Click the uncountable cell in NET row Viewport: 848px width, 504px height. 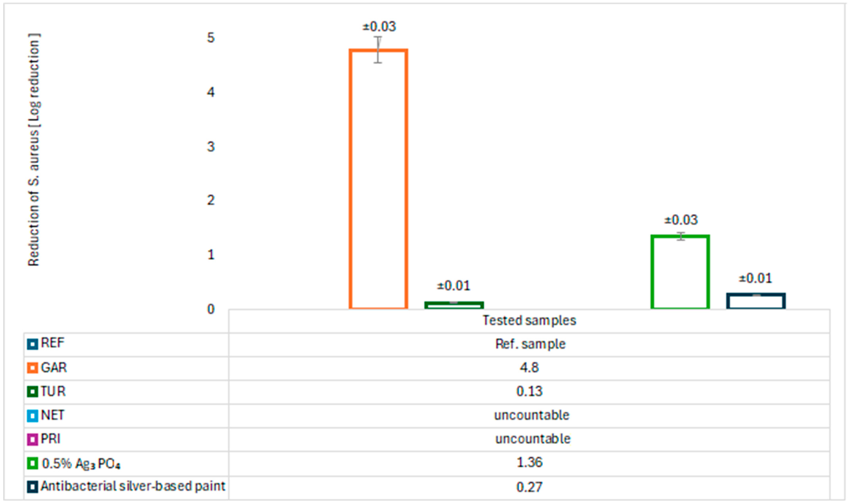point(531,415)
